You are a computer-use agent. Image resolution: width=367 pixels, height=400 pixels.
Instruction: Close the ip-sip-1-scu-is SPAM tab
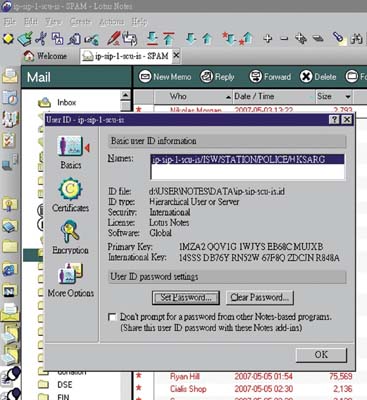(176, 55)
